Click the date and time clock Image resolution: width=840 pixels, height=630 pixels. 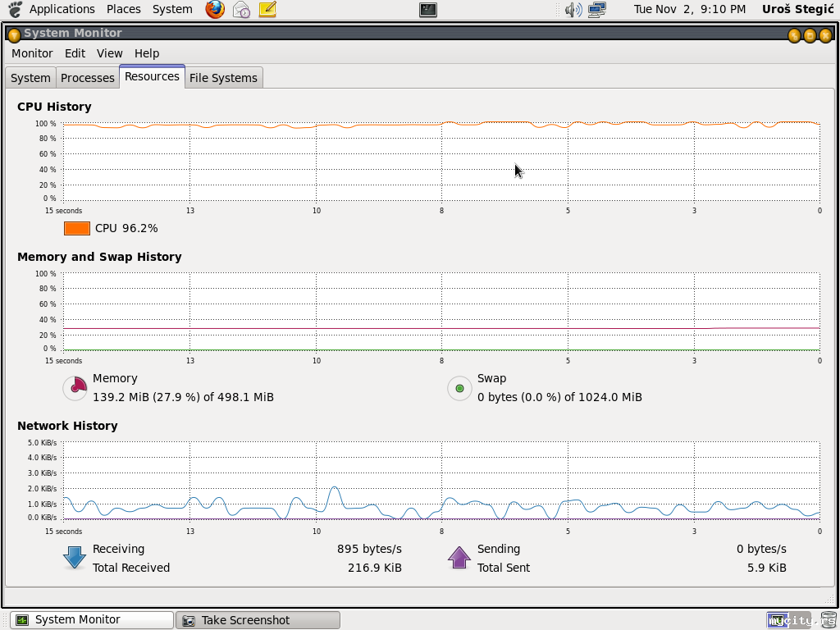coord(689,9)
